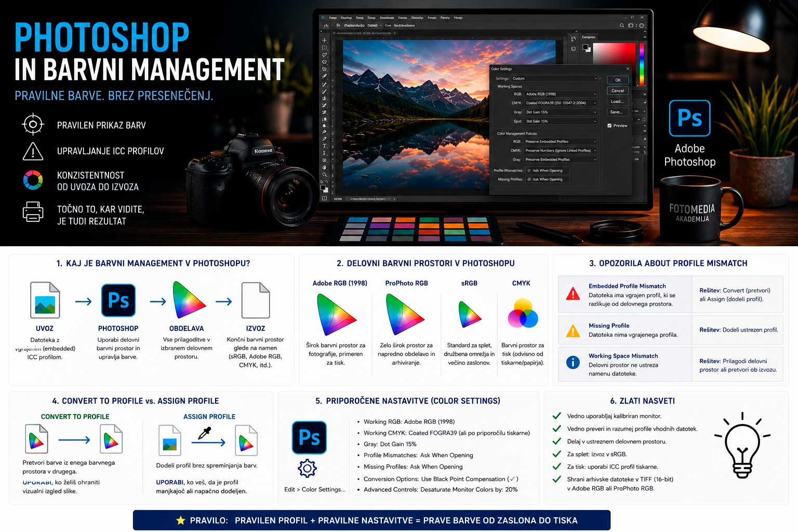Click the "CONVERT TO PROFILE" green heading

click(x=75, y=417)
